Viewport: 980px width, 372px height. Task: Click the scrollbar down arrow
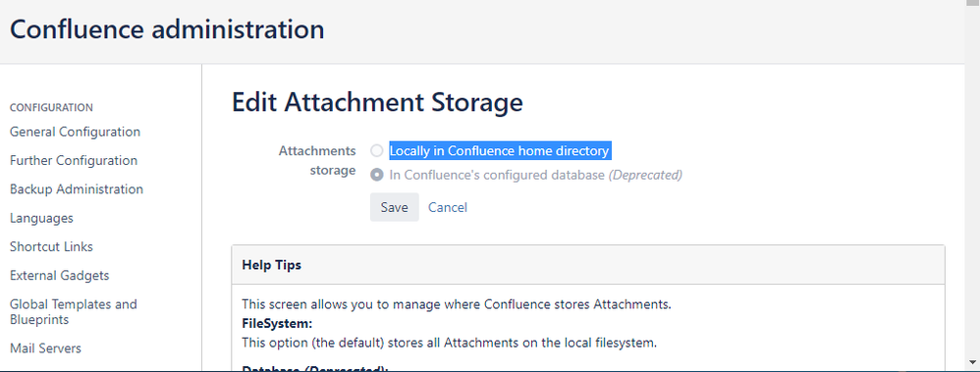click(x=972, y=361)
